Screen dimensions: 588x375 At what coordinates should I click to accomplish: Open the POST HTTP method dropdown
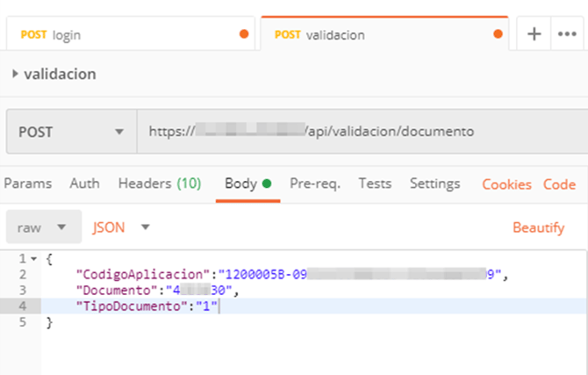pyautogui.click(x=71, y=132)
